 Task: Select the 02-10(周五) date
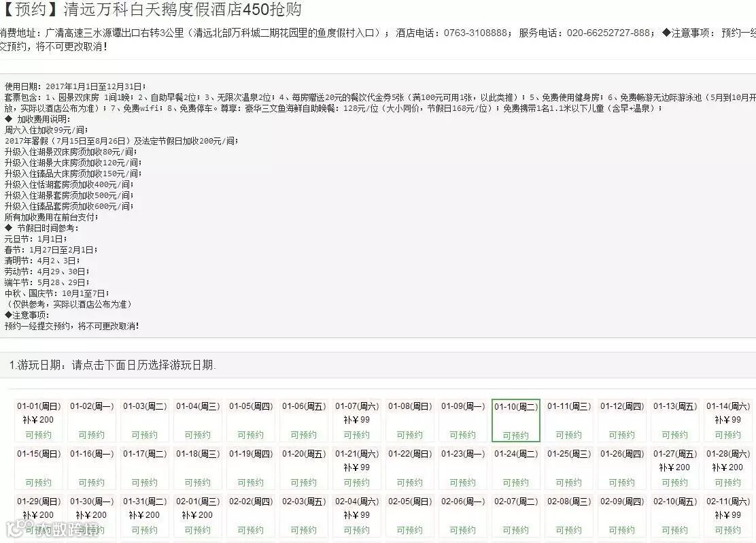coord(675,516)
